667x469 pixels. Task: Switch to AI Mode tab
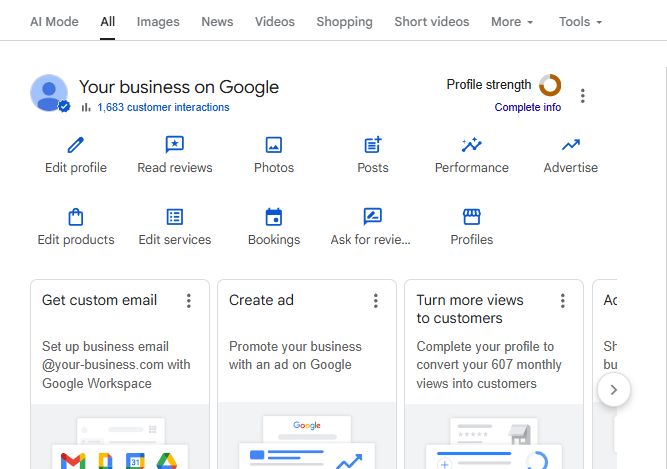click(x=54, y=22)
